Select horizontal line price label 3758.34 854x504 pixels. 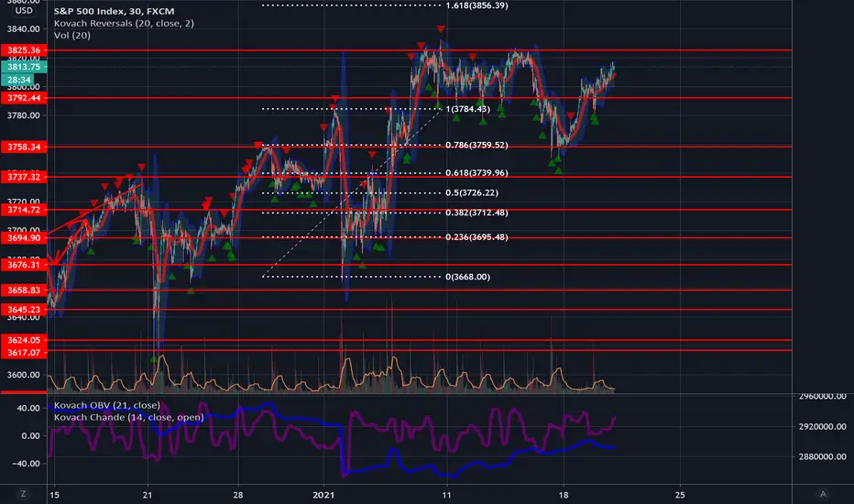24,147
